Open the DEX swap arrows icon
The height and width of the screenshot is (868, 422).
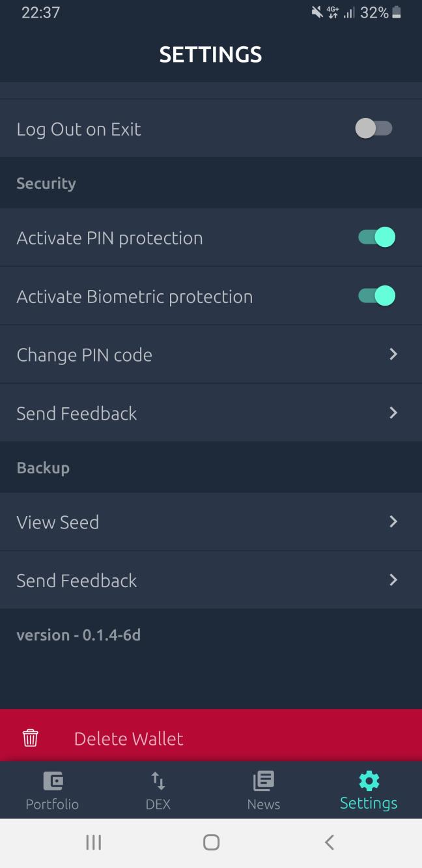(x=158, y=780)
